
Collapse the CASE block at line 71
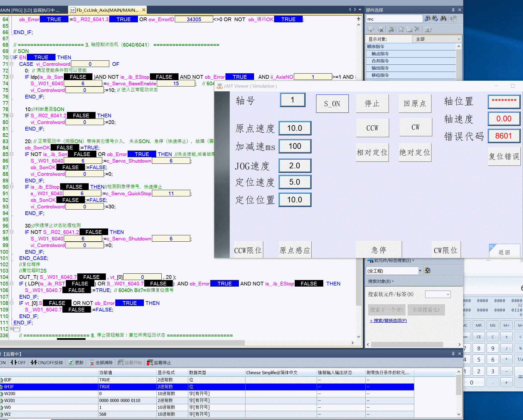coord(12,64)
